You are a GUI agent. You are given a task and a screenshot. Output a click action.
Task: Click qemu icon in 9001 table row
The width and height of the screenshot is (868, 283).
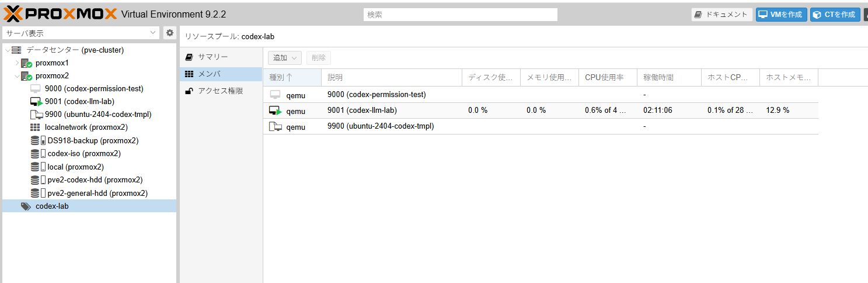tap(276, 111)
